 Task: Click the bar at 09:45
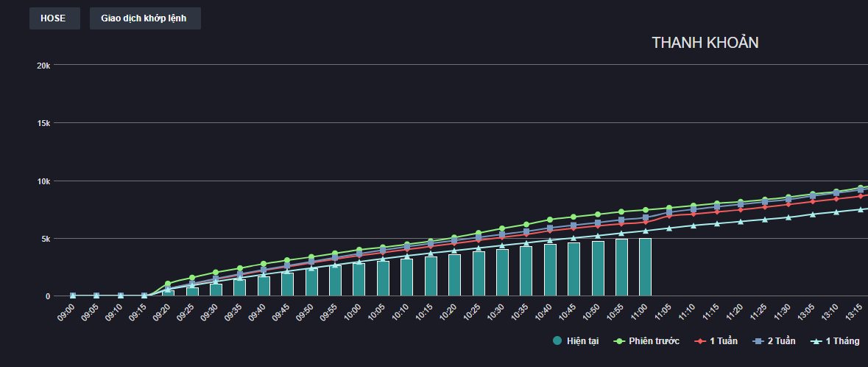pyautogui.click(x=287, y=284)
